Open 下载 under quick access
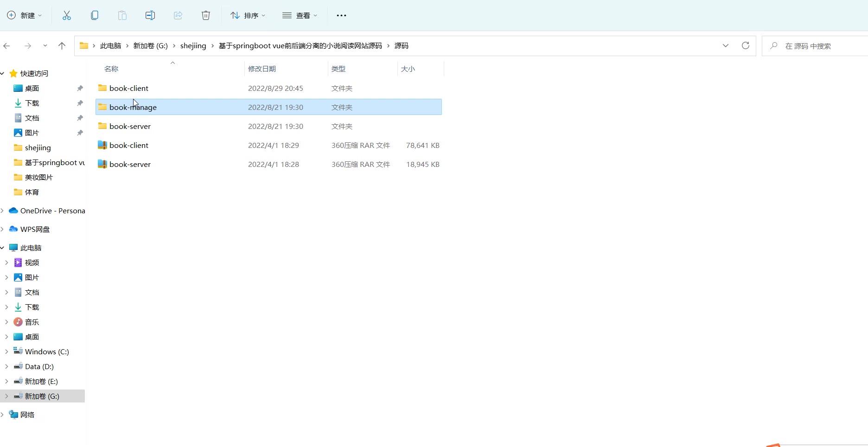868x447 pixels. click(x=32, y=103)
